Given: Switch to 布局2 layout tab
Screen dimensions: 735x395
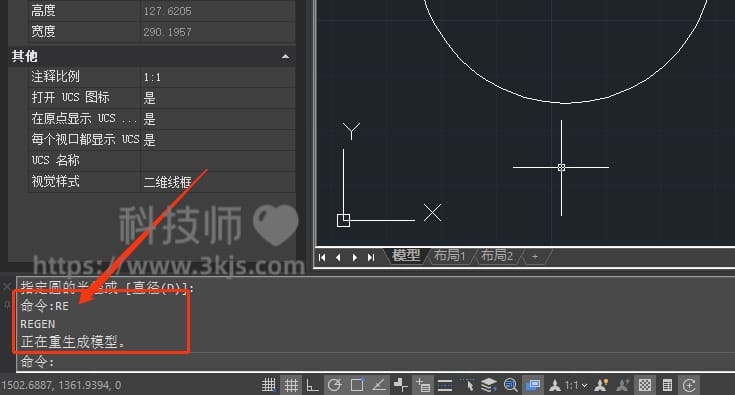Looking at the screenshot, I should (x=497, y=256).
